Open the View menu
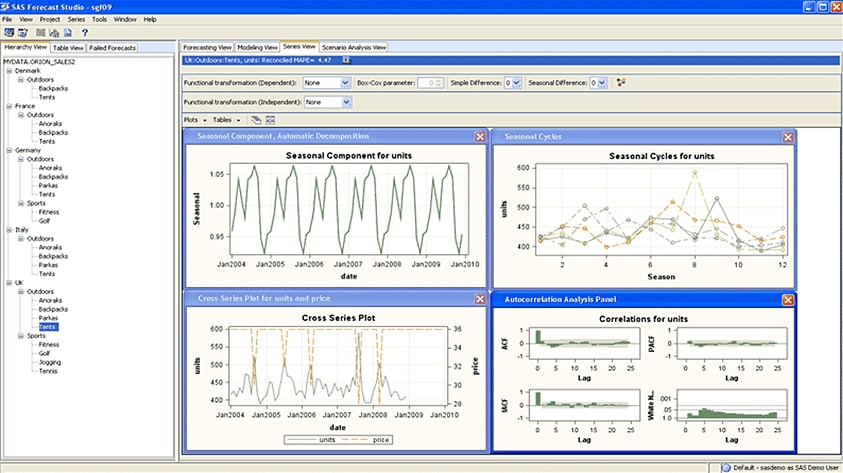The height and width of the screenshot is (473, 843). tap(26, 19)
